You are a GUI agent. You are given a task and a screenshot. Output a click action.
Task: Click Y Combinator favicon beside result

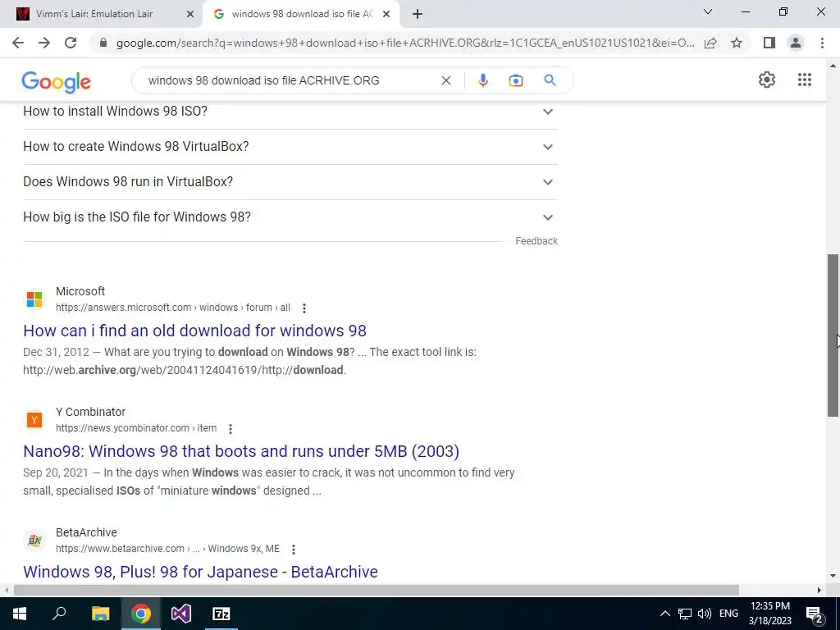(34, 419)
